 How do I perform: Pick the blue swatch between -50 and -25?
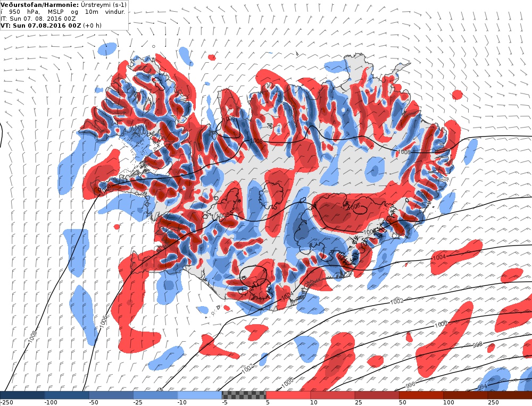tap(111, 395)
